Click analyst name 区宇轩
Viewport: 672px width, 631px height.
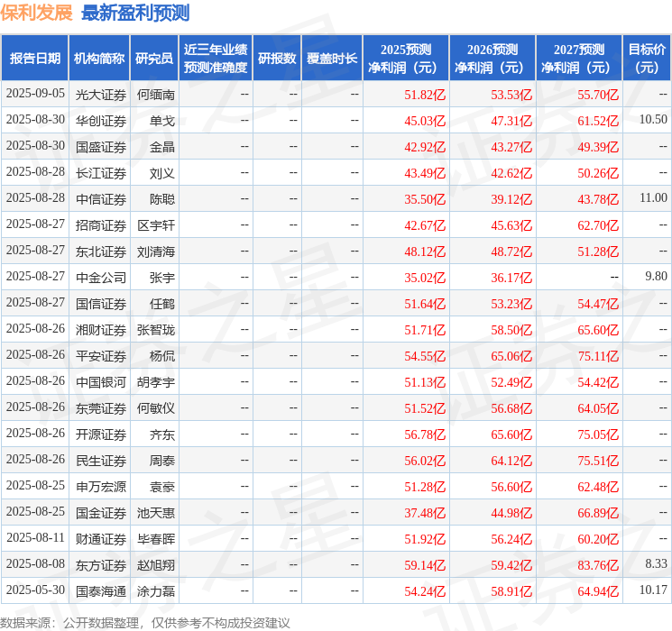coord(156,225)
